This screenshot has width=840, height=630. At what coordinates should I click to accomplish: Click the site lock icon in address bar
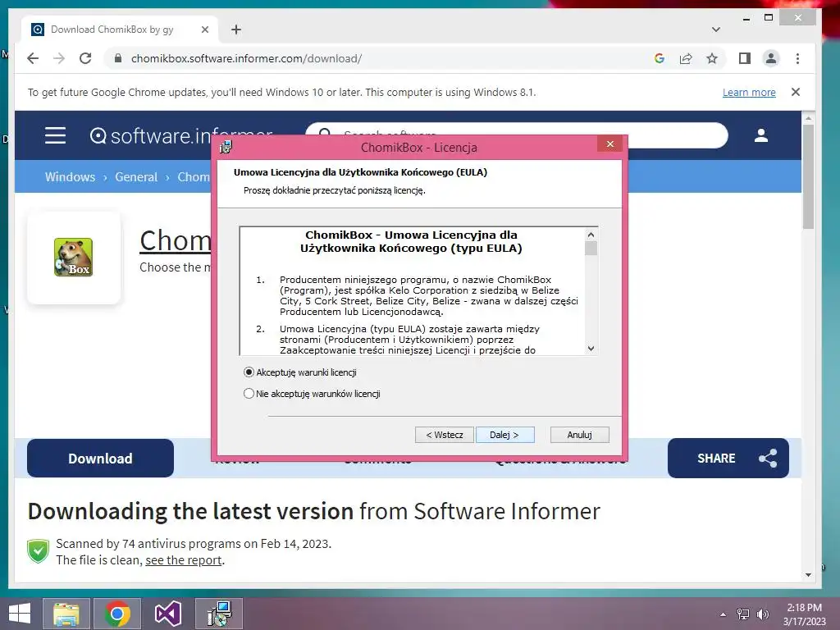tap(118, 58)
